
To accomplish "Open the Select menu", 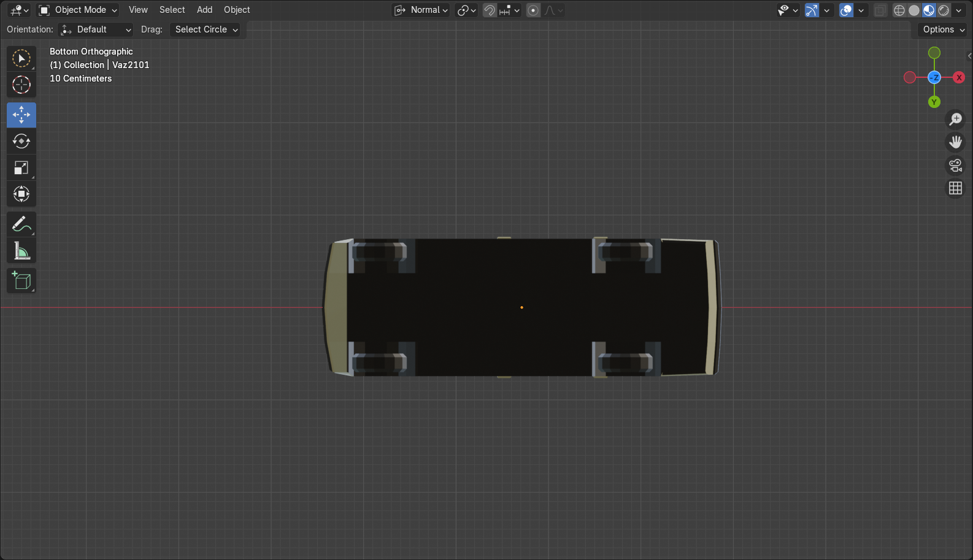I will [172, 10].
